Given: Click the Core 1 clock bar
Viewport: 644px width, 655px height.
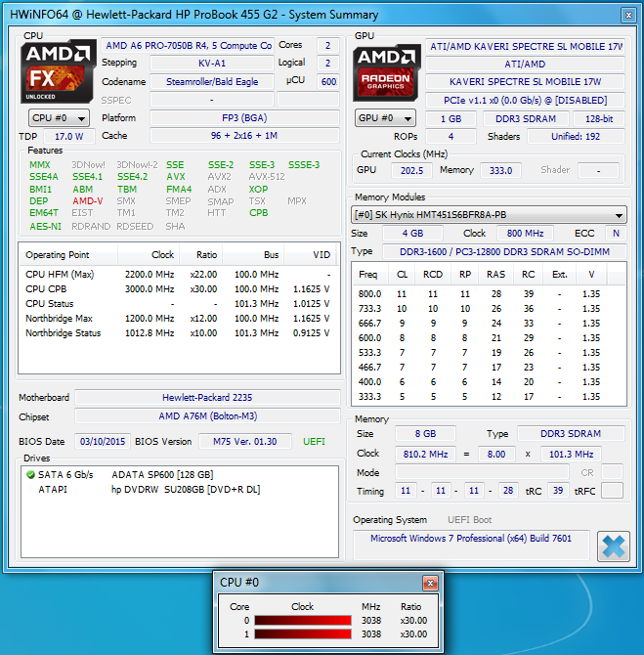Looking at the screenshot, I should (302, 634).
